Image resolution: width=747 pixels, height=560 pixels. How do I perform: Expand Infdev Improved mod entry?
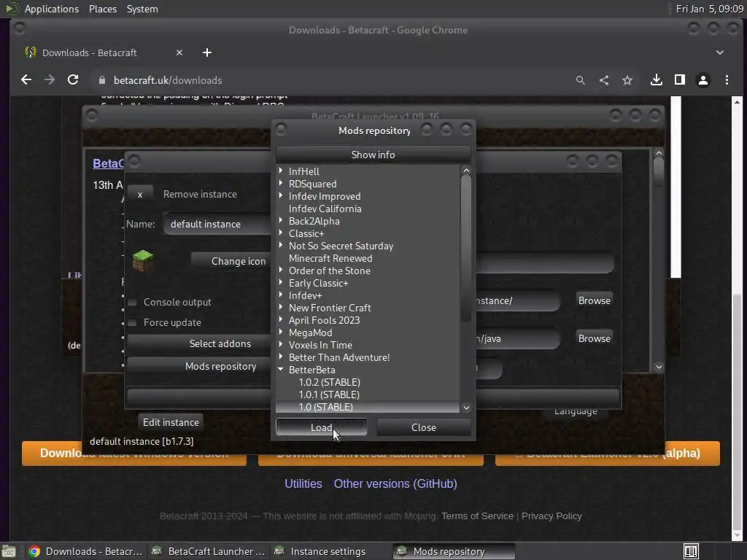click(281, 195)
